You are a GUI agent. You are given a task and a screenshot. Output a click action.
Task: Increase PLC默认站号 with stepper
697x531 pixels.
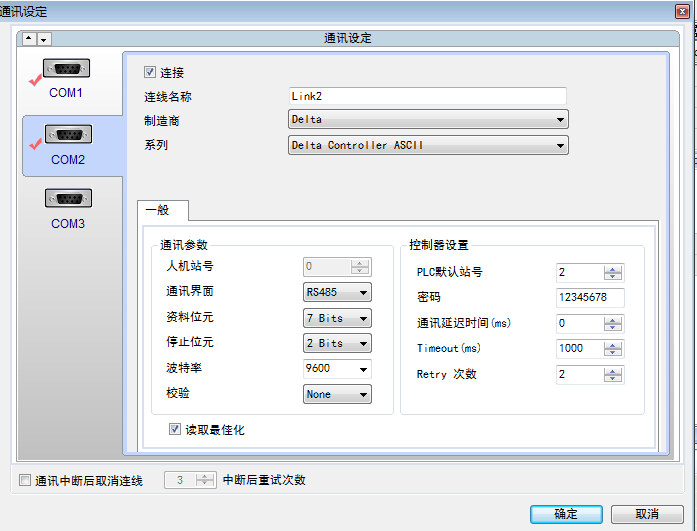(613, 269)
